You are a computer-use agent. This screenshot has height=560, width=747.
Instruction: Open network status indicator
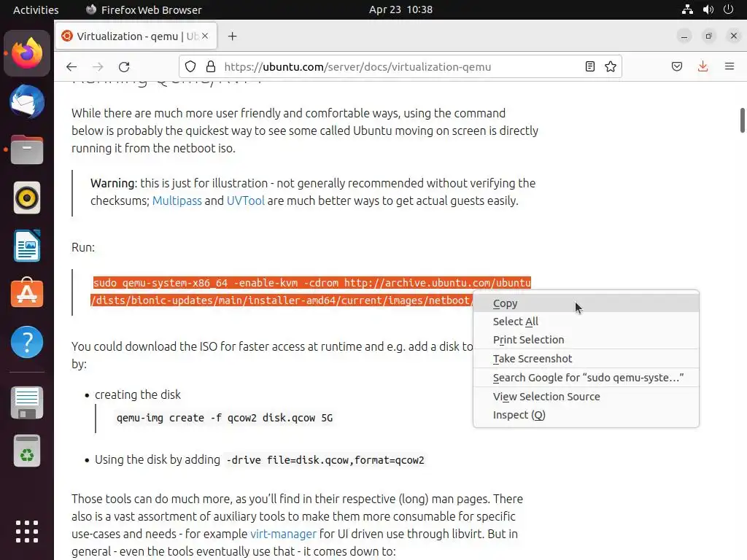[x=687, y=9]
